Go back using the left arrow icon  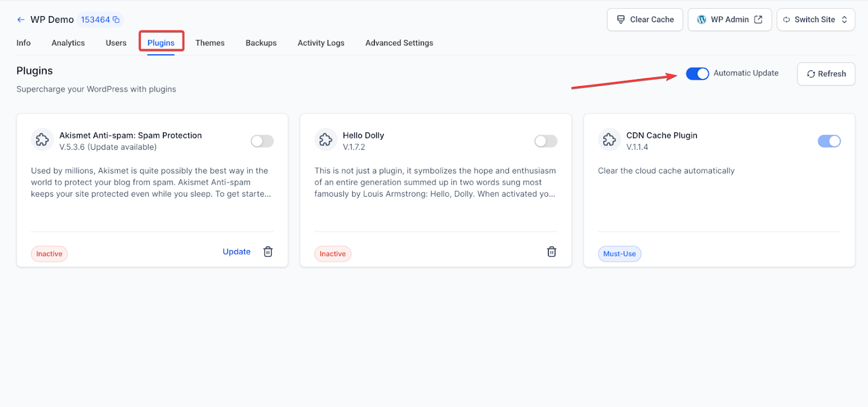21,20
